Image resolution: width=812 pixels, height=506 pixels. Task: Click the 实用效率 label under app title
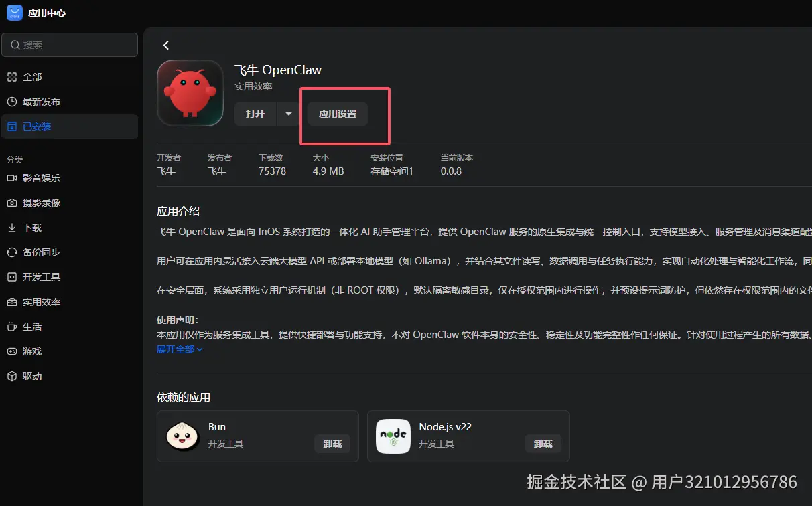(x=253, y=87)
